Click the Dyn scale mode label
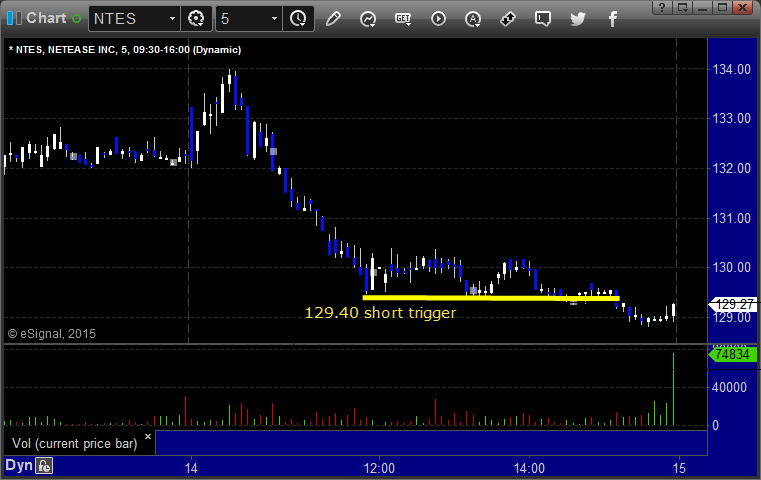Screen dimensions: 761x480 (19, 465)
